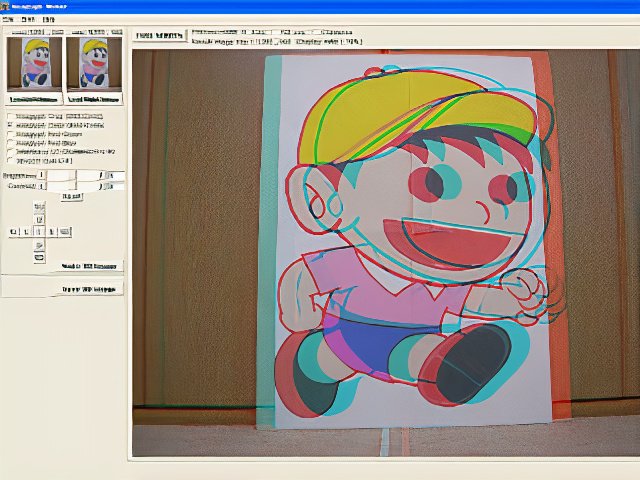Click the anaglyph preview image of the cartoon boy
The image size is (640, 480).
386,253
